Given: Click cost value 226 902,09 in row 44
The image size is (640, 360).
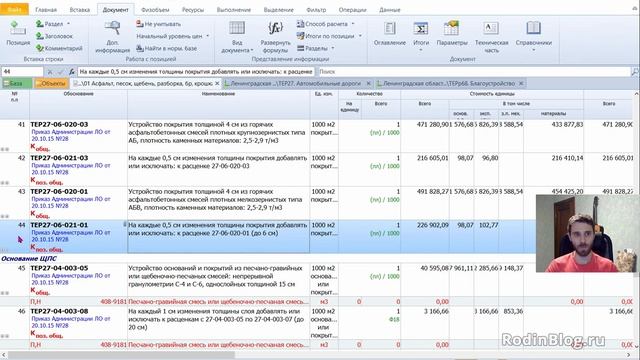Looking at the screenshot, I should tap(433, 225).
